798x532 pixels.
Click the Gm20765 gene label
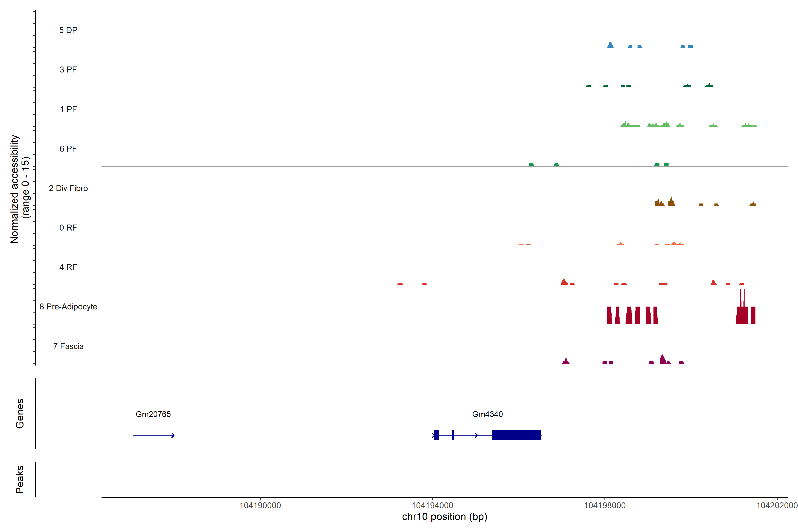click(153, 414)
